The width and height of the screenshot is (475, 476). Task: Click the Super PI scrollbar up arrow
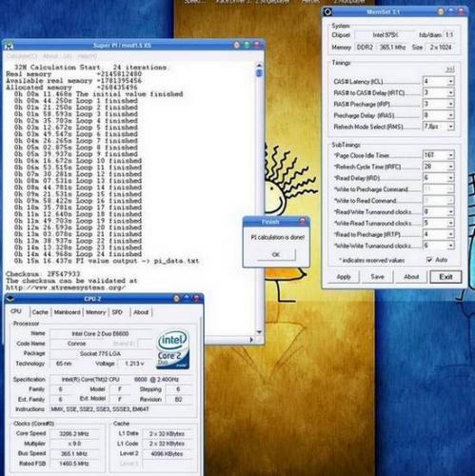click(x=259, y=66)
